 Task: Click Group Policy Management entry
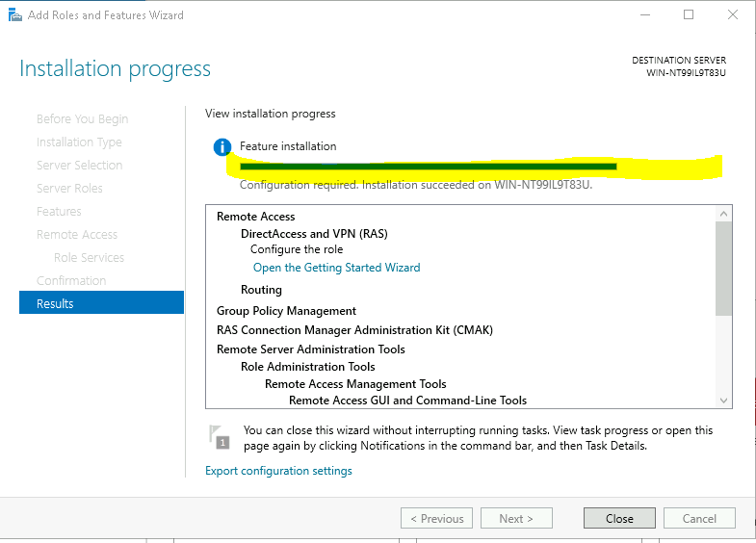coord(286,311)
